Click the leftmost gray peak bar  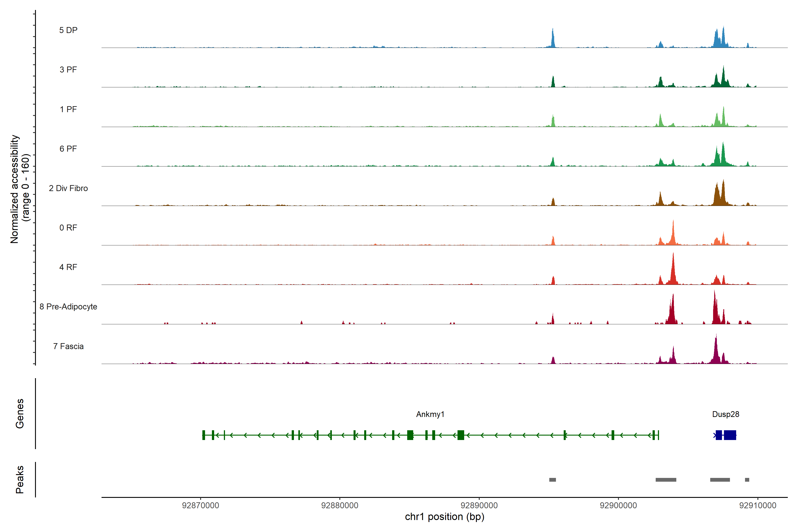552,480
